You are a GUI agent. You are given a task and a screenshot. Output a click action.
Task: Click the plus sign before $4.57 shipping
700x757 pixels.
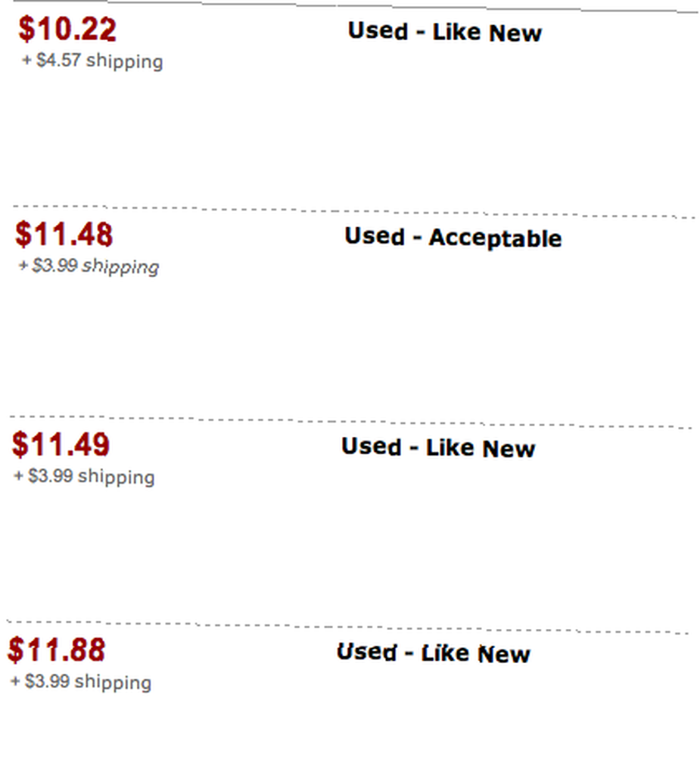(26, 61)
